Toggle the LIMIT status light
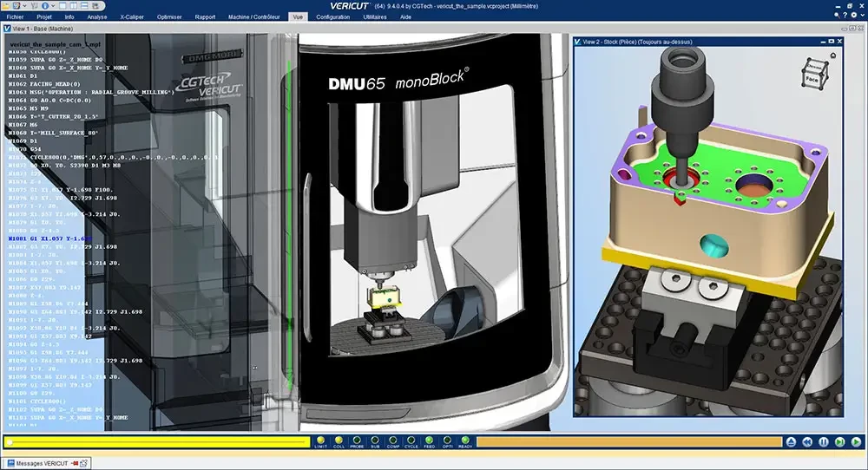 pyautogui.click(x=320, y=441)
